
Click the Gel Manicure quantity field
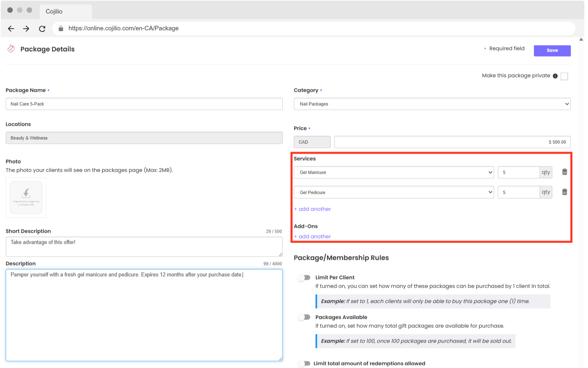(x=519, y=172)
